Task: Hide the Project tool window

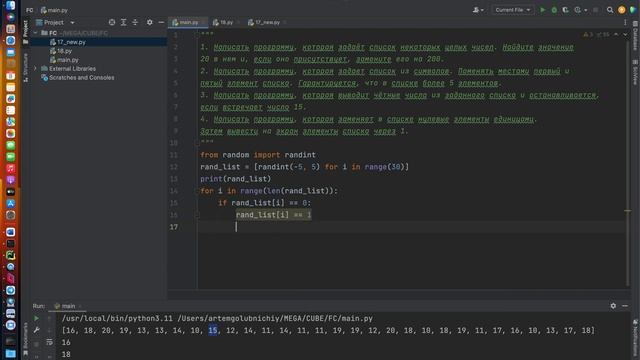Action: tap(161, 22)
